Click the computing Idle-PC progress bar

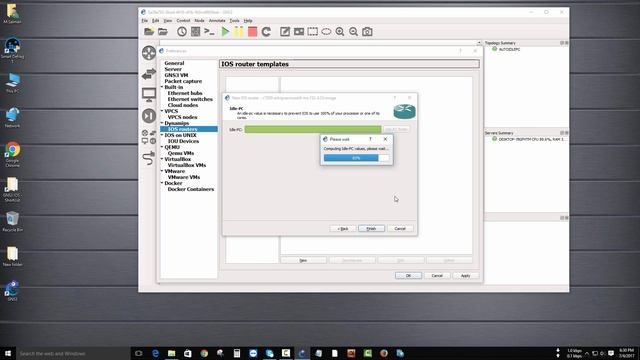(x=356, y=158)
